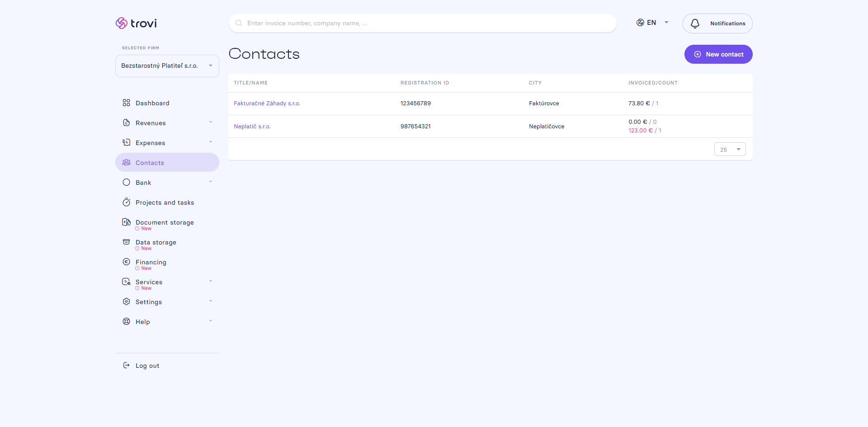The width and height of the screenshot is (868, 427).
Task: Open the Fakturačné Záhady s.r.o. contact
Action: (267, 103)
